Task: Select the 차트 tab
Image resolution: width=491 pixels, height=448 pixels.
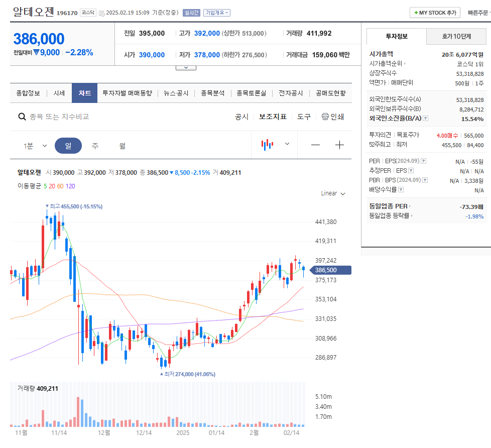Action: click(x=84, y=93)
